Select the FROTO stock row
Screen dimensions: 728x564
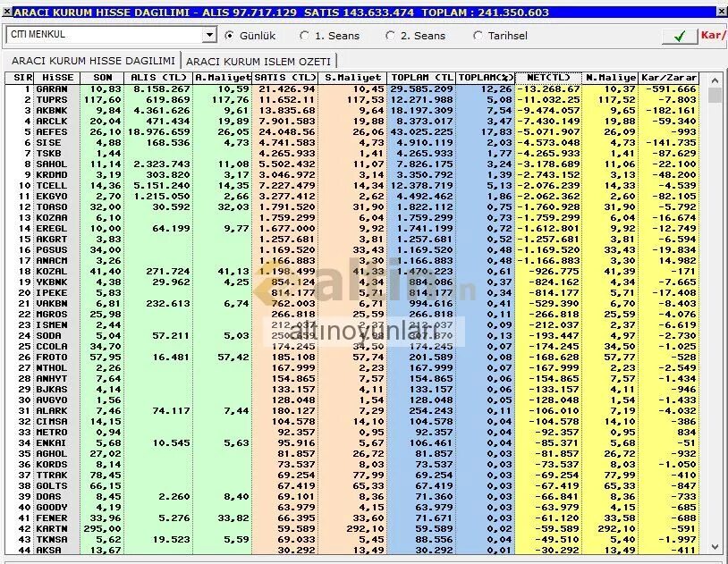click(352, 357)
